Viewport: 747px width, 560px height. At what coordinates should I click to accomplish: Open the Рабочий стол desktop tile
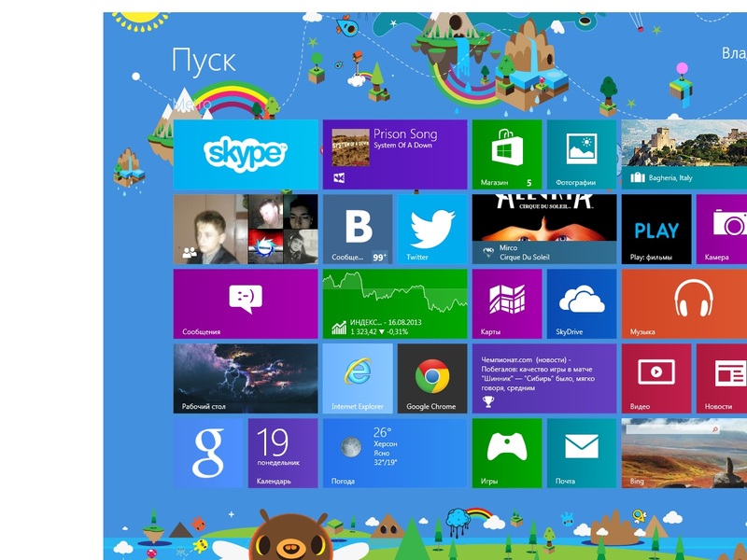click(246, 378)
